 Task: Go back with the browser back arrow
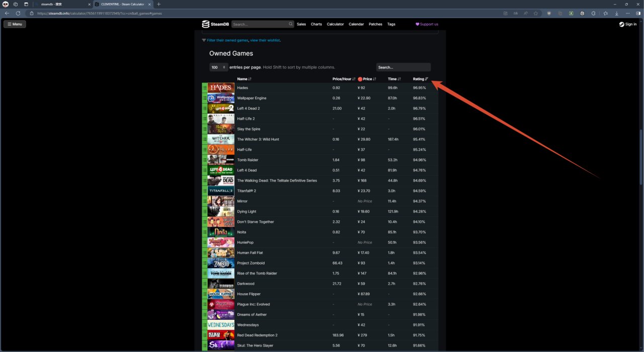point(7,13)
